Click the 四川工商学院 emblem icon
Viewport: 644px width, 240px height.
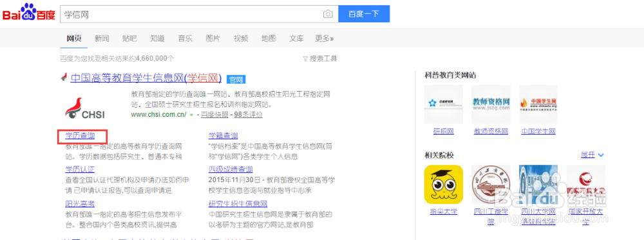[x=491, y=185]
